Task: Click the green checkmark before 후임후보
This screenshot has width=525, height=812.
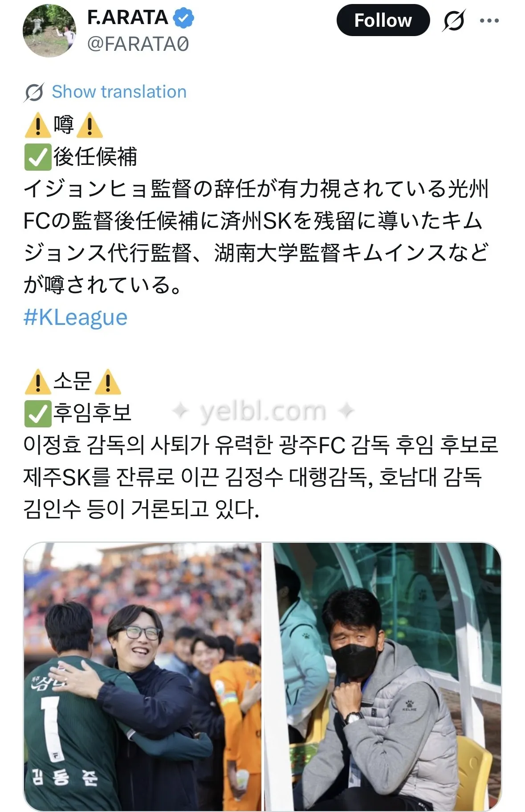Action: (37, 413)
